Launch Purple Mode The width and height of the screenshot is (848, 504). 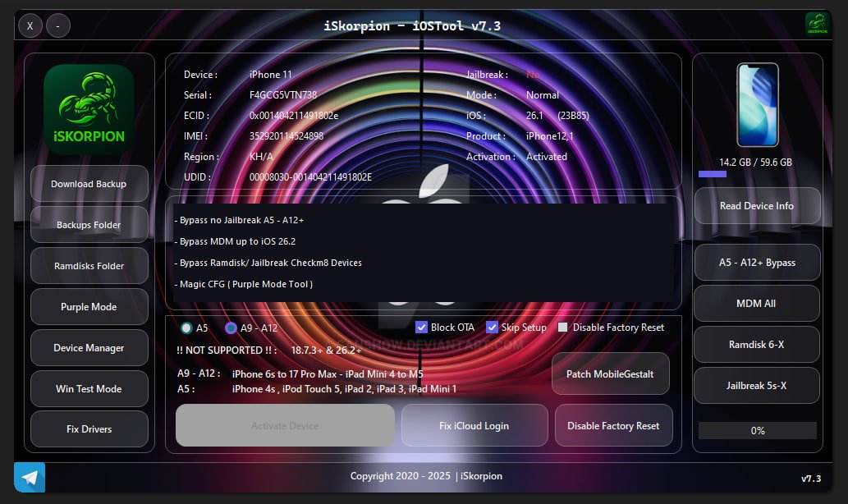click(x=89, y=307)
